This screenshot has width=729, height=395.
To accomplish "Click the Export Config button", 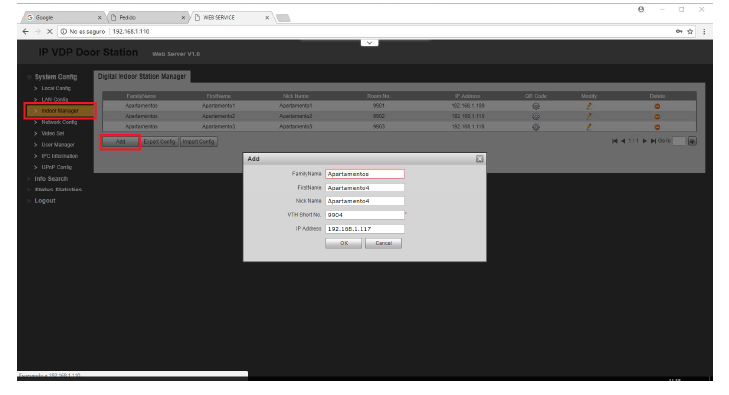I will [159, 142].
